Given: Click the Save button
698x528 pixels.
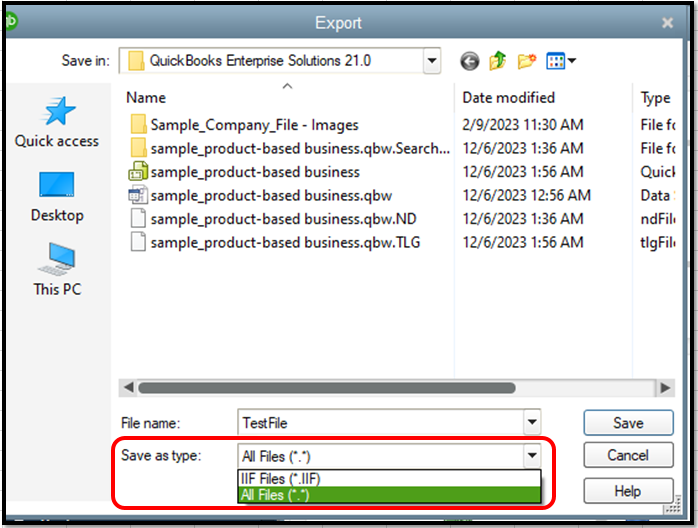Looking at the screenshot, I should (628, 422).
